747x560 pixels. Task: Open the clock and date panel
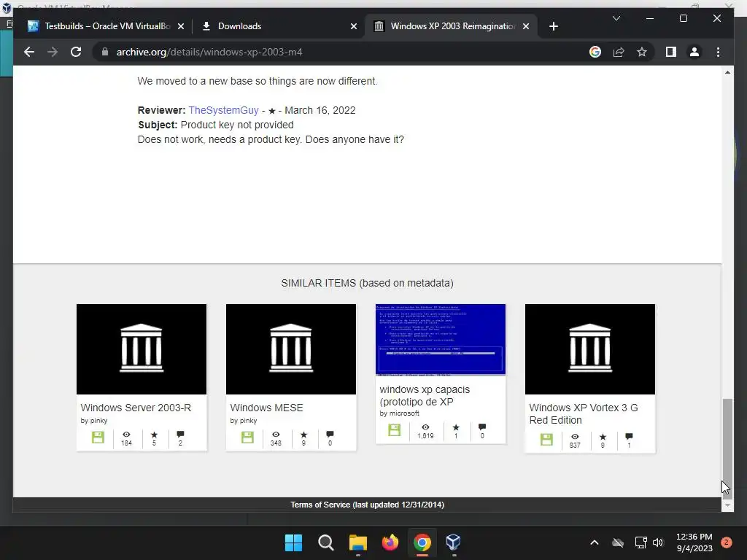694,542
